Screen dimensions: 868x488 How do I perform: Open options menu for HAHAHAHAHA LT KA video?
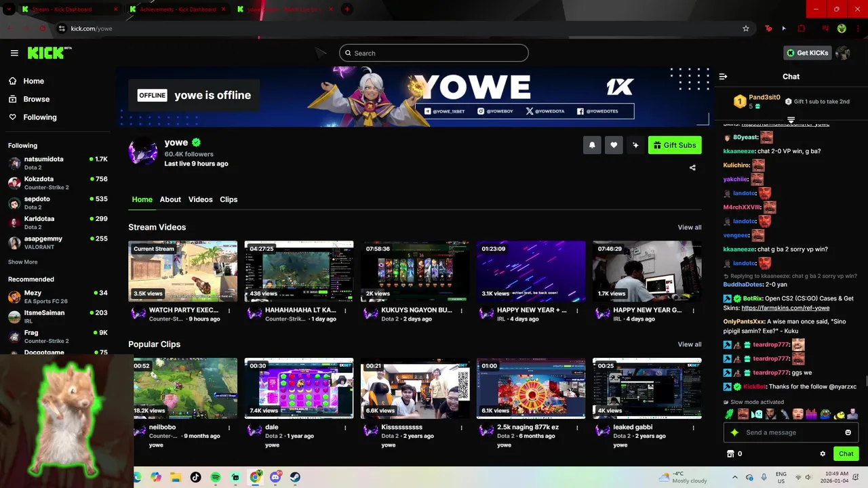pos(345,310)
